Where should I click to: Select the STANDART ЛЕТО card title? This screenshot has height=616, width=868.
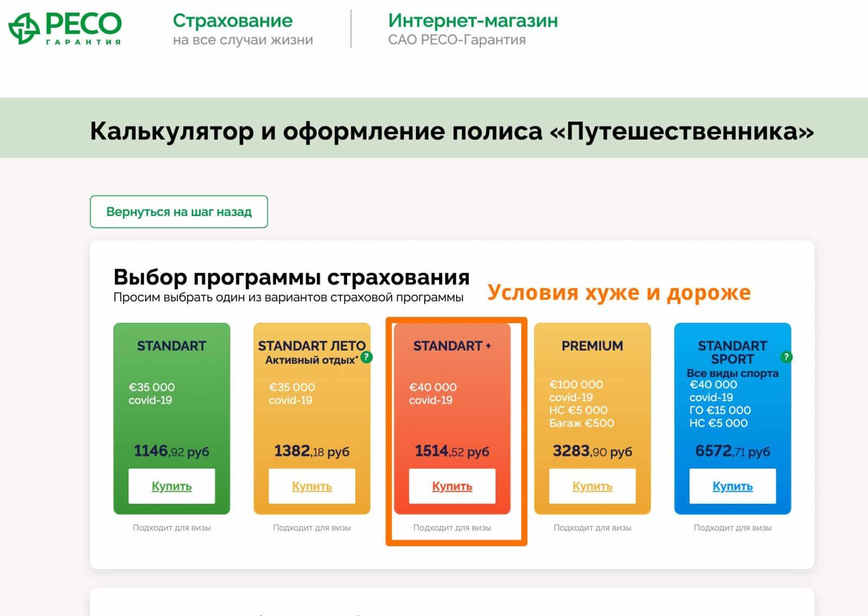point(312,346)
